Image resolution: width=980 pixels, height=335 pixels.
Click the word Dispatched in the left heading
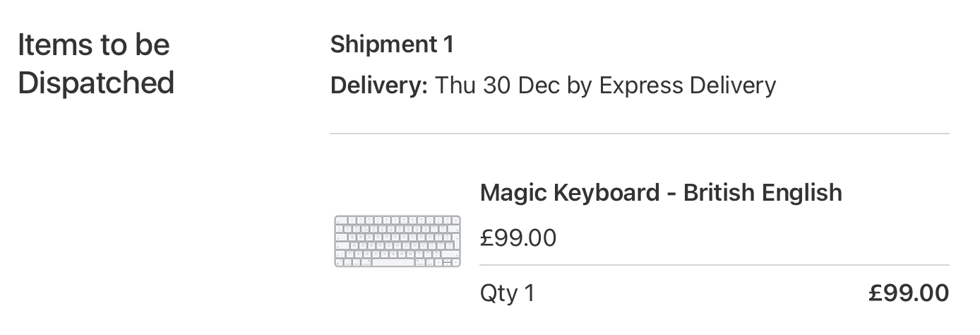[95, 83]
